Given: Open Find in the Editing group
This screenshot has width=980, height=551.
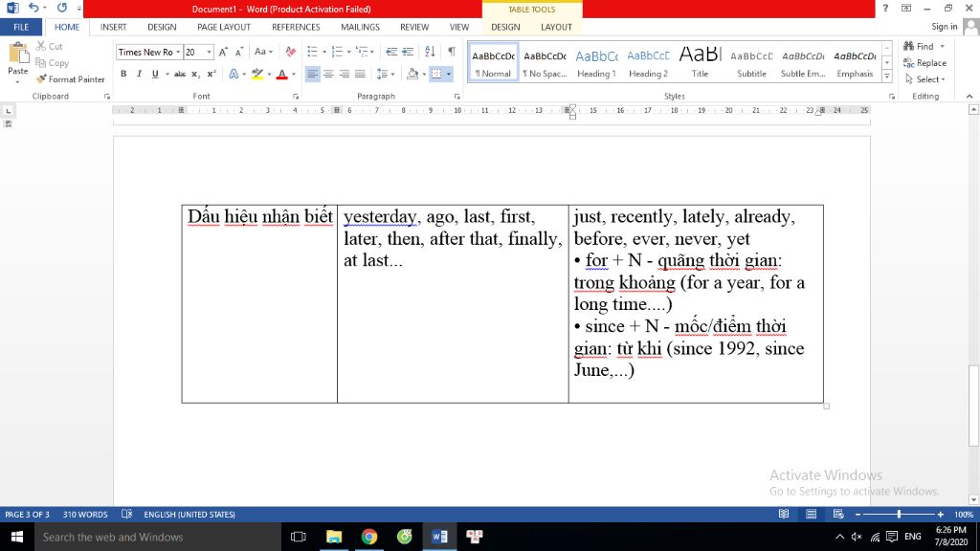Looking at the screenshot, I should (919, 46).
